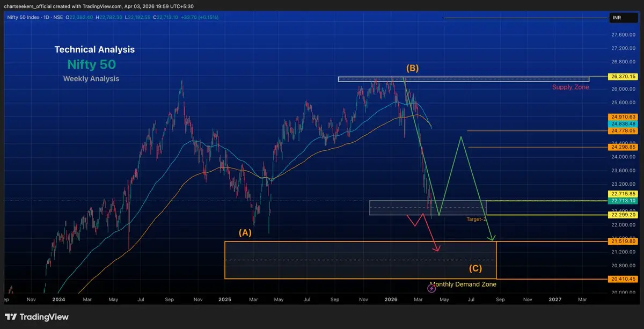The width and height of the screenshot is (644, 329).
Task: Select the (A) wave label
Action: tap(245, 232)
